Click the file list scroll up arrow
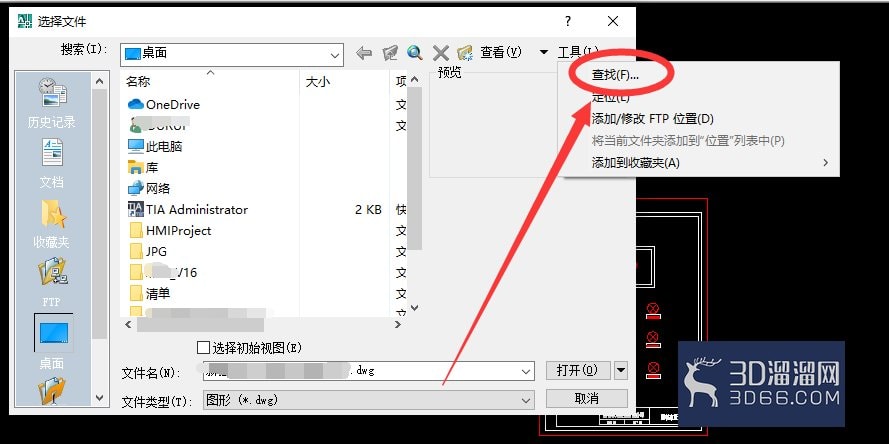Viewport: 889px width, 444px height. coord(414,80)
